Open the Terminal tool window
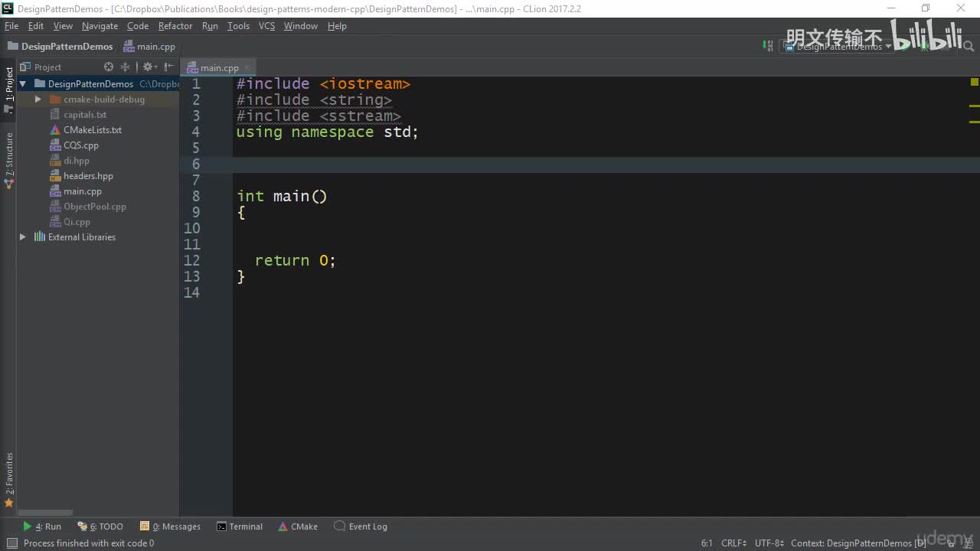980x551 pixels. coord(240,527)
